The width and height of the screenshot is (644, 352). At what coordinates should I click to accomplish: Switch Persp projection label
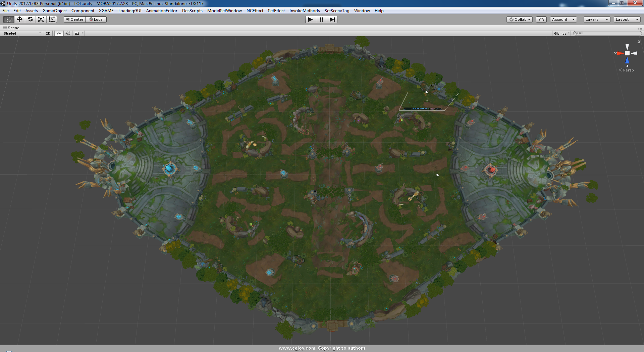626,70
